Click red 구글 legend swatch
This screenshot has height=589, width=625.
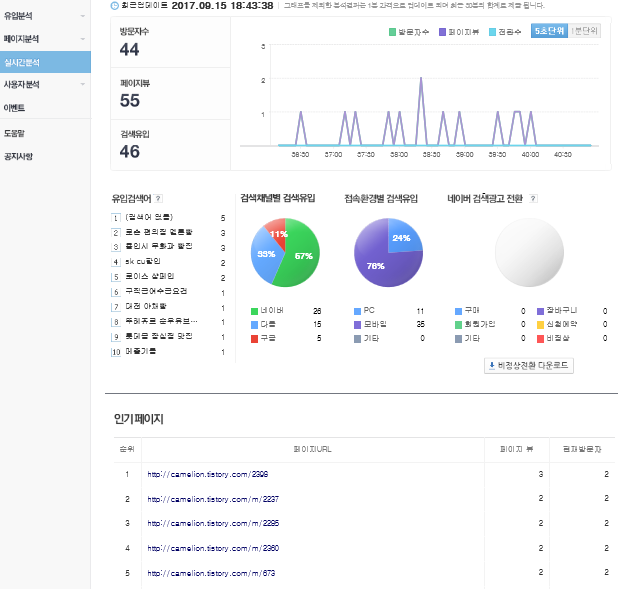click(x=254, y=339)
